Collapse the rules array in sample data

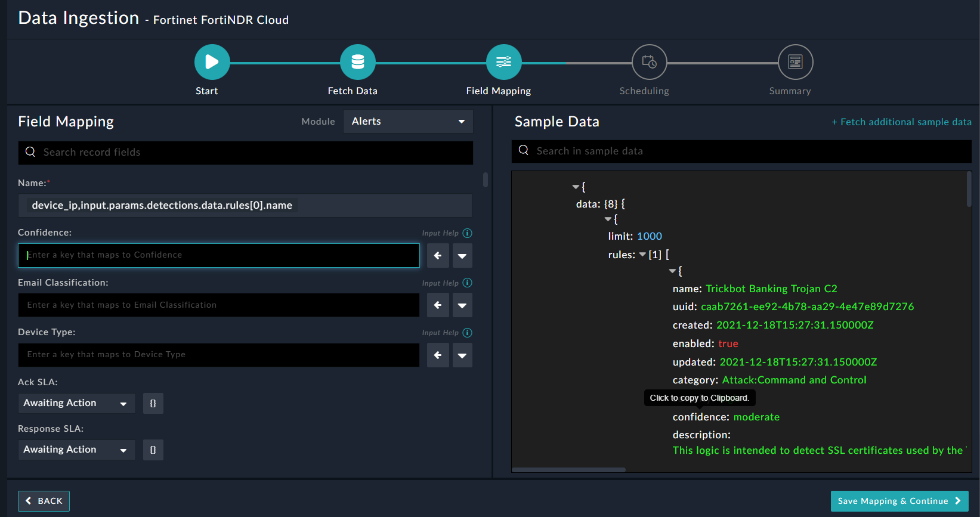click(x=642, y=255)
